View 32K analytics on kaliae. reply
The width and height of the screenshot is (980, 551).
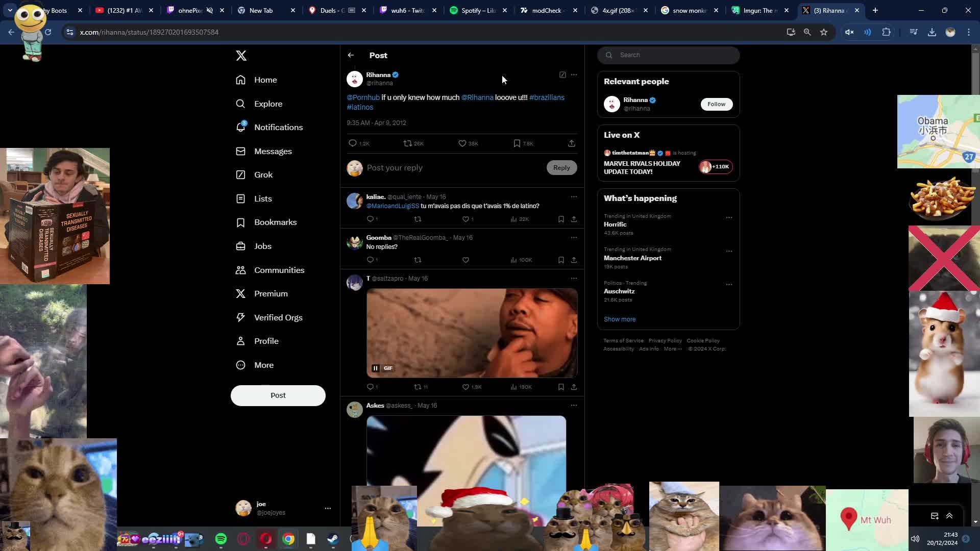click(x=520, y=219)
